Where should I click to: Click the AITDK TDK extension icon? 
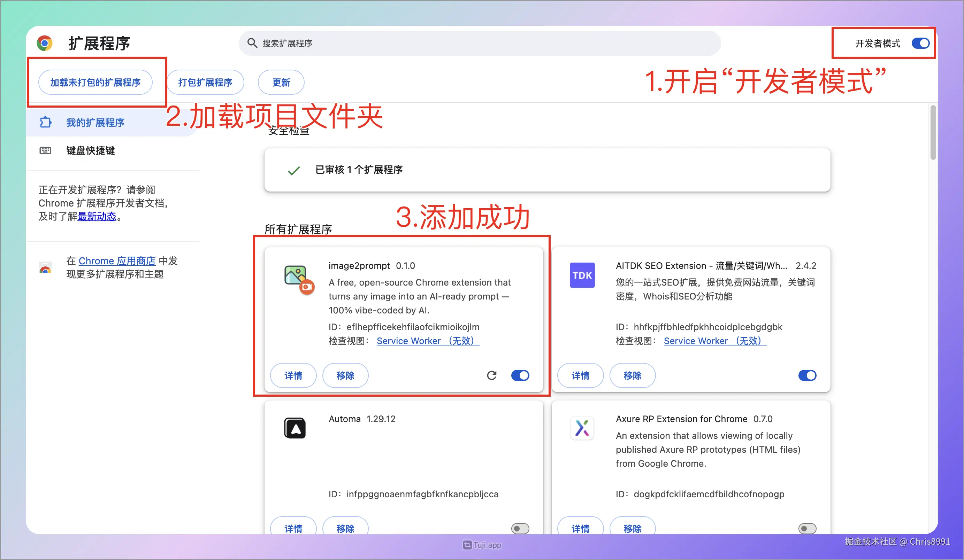coord(582,275)
